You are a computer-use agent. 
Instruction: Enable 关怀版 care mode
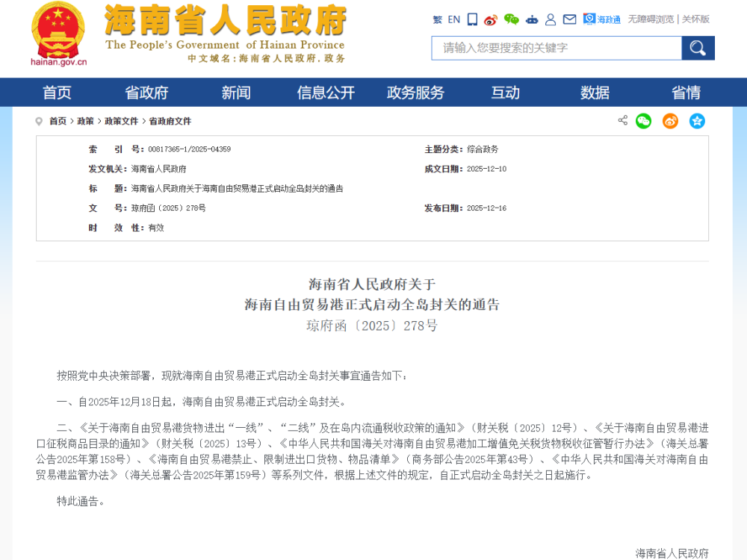695,19
